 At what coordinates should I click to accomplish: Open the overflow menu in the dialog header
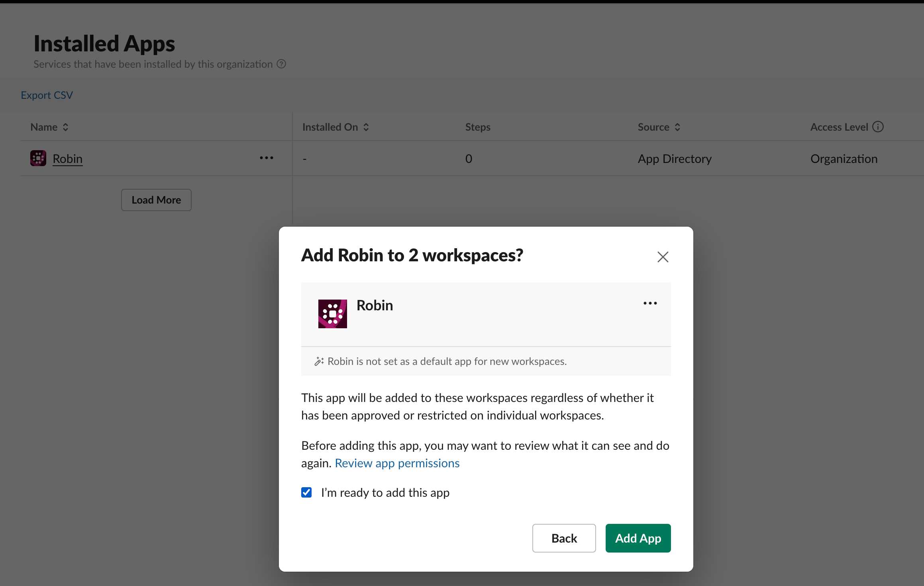coord(650,303)
